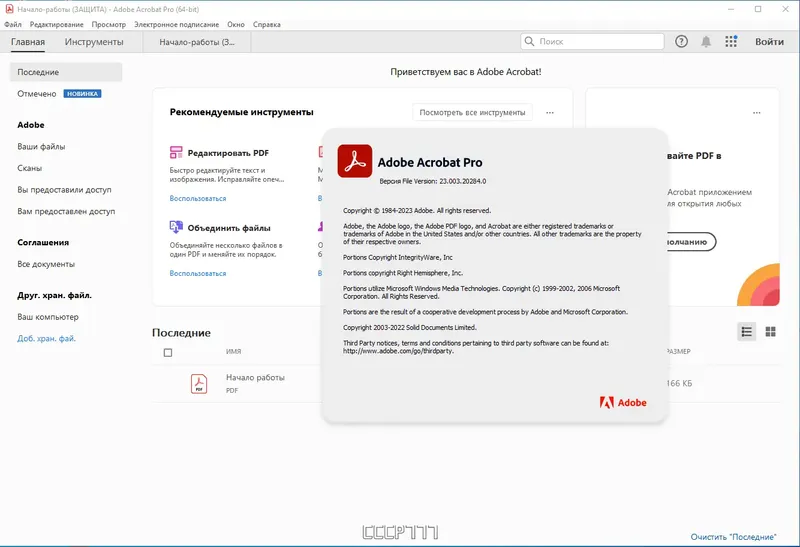
Task: Click the Adobe logo in About dialog
Action: tap(623, 403)
